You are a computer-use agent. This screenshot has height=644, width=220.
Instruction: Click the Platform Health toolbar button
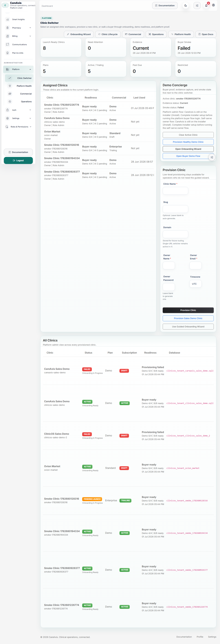[181, 34]
